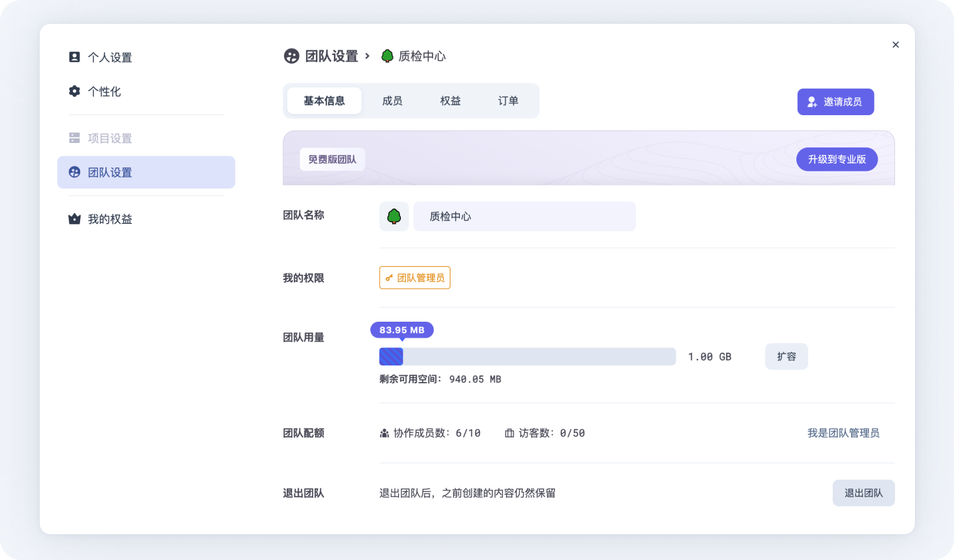This screenshot has width=954, height=560.
Task: Switch to the 订单 tab
Action: (508, 101)
